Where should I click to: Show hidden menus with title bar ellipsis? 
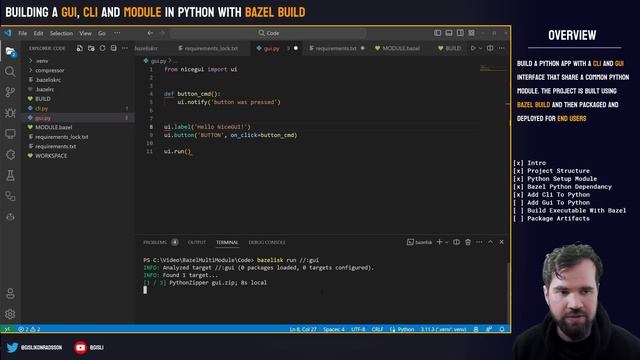(x=117, y=33)
